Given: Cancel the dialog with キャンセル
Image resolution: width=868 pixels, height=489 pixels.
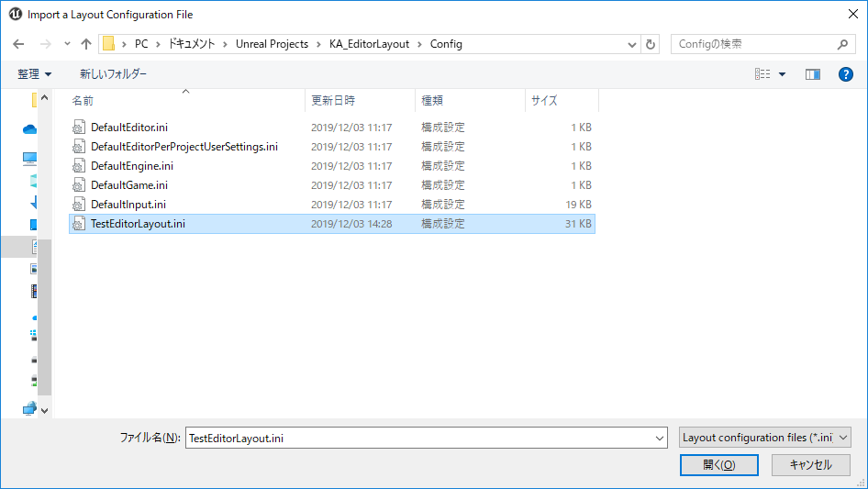Looking at the screenshot, I should 811,465.
